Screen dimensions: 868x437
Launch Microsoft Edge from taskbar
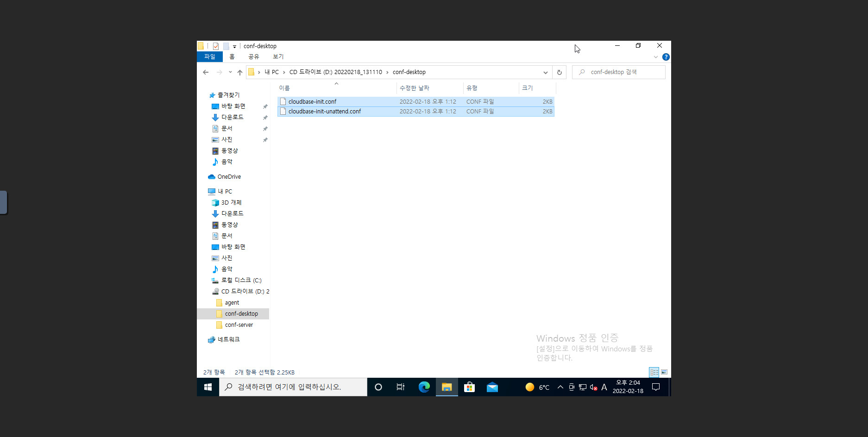pyautogui.click(x=424, y=387)
